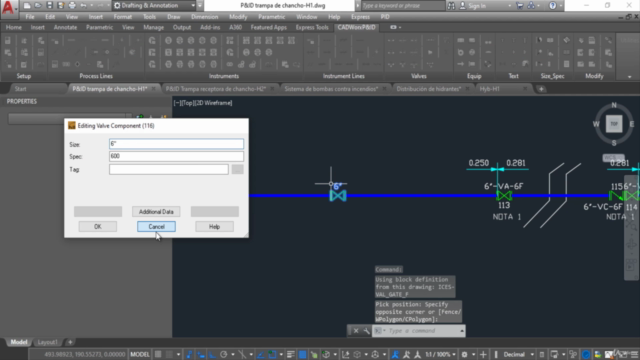Toggle Ortho mode in status bar
The height and width of the screenshot is (360, 640).
point(212,354)
